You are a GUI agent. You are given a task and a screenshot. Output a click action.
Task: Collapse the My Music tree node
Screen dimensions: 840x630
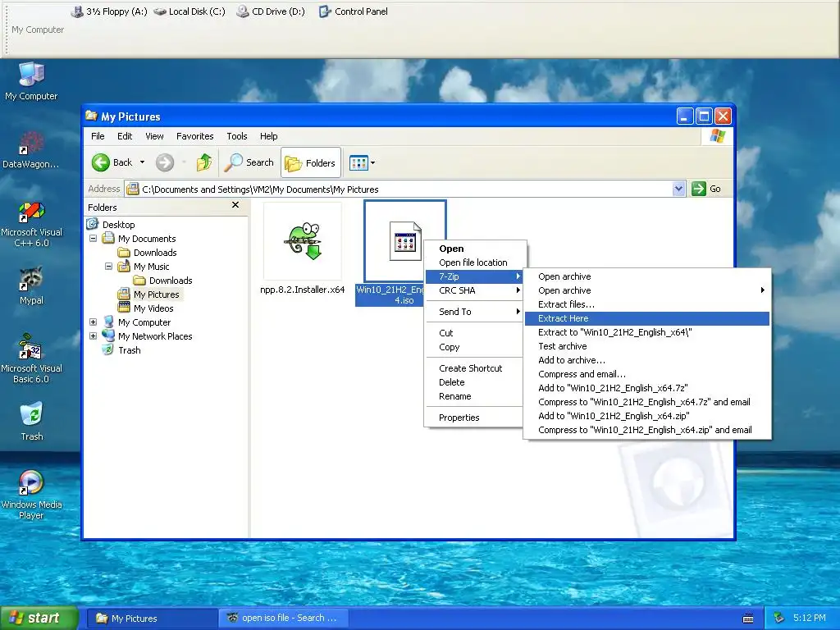point(109,266)
